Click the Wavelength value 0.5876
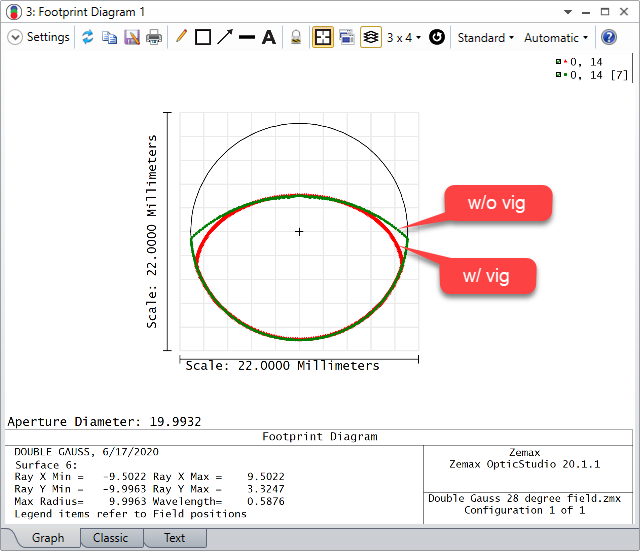The height and width of the screenshot is (551, 640). tap(266, 501)
